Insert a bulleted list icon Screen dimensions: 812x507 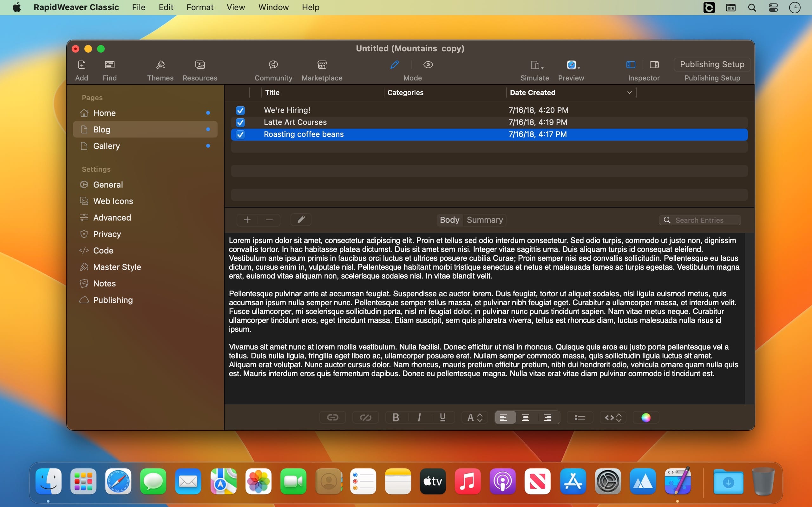tap(580, 417)
